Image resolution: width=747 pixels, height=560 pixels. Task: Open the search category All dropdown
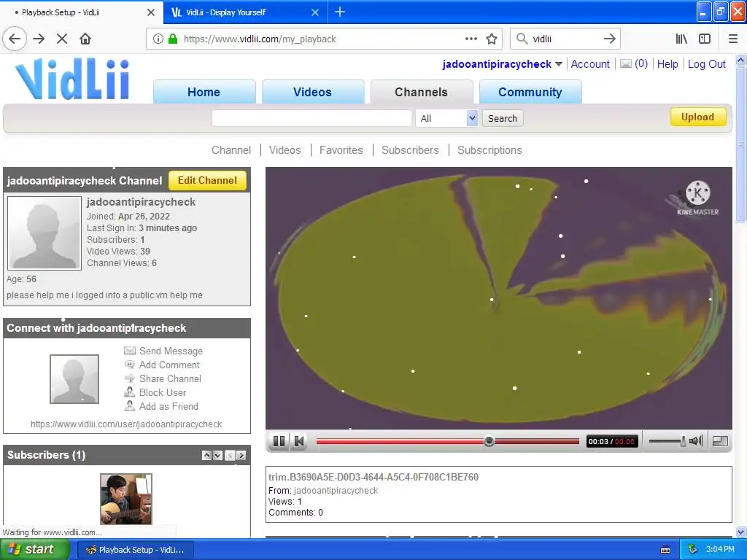[x=446, y=119]
